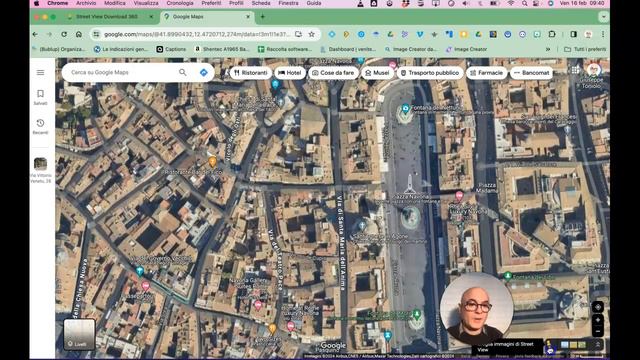Click the Piazza Madama map label
The width and height of the screenshot is (640, 360).
[487, 188]
